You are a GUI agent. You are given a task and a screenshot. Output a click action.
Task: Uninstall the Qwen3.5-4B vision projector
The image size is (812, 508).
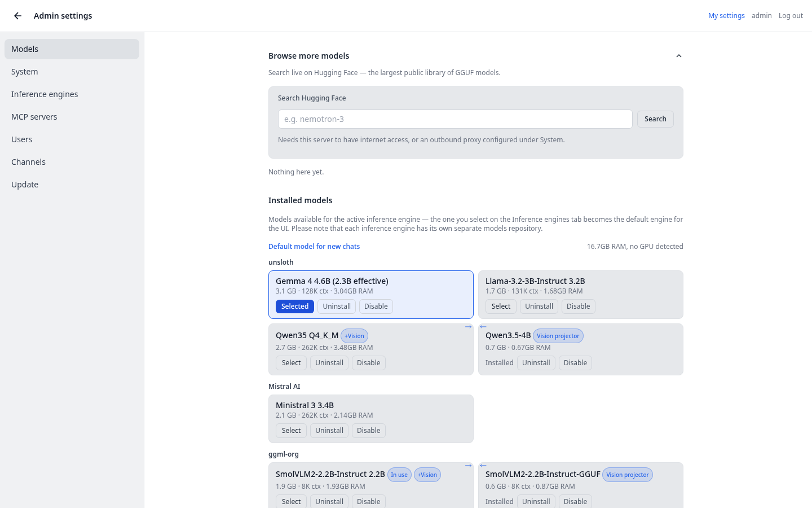point(536,363)
